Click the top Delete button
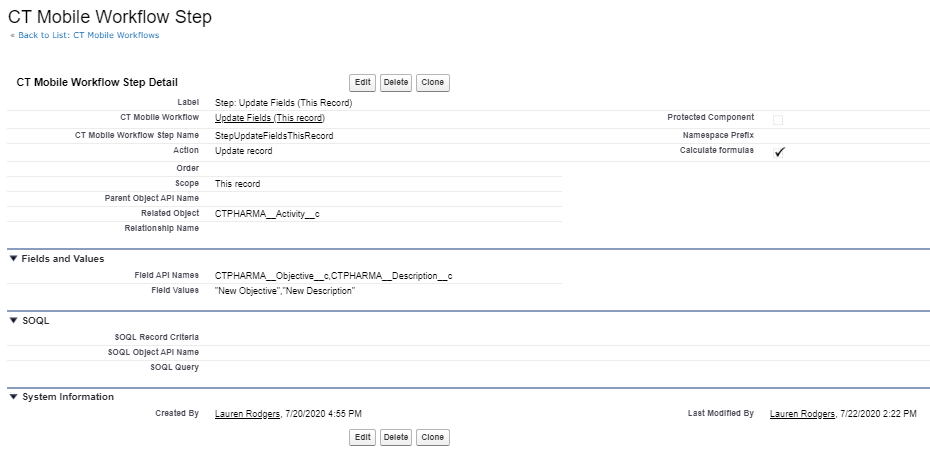Viewport: 930px width, 450px height. coord(396,82)
